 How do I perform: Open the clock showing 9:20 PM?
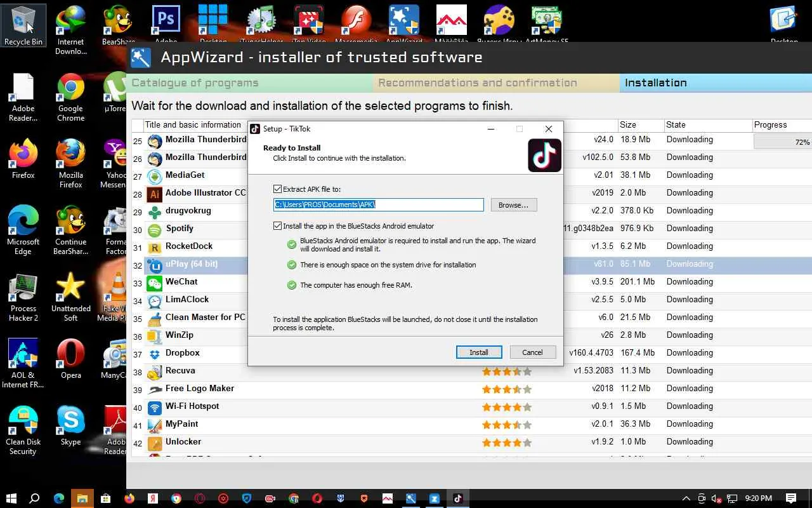pos(758,498)
